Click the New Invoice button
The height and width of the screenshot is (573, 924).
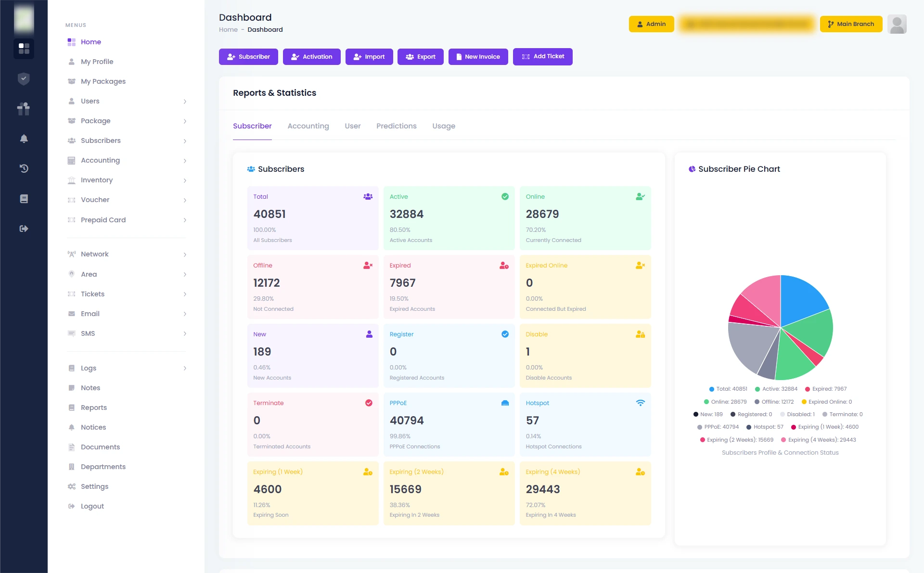coord(478,56)
